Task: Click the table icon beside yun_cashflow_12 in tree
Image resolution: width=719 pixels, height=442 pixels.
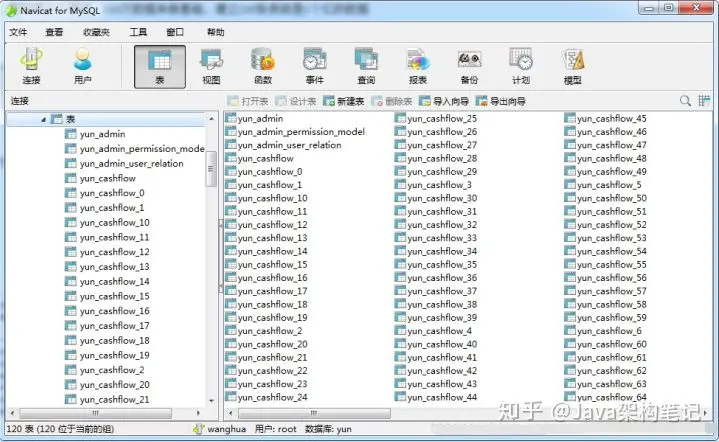Action: point(71,252)
